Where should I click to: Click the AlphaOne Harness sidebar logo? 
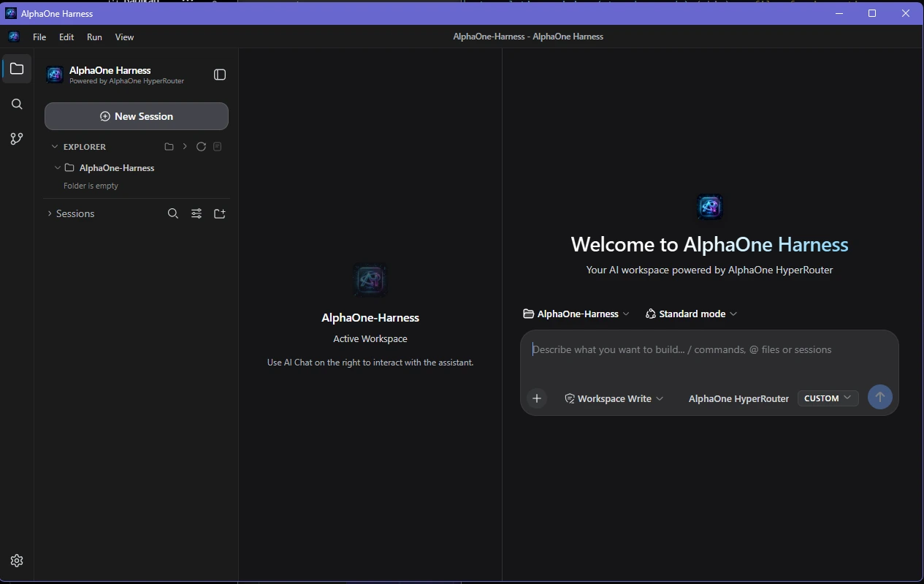[55, 75]
